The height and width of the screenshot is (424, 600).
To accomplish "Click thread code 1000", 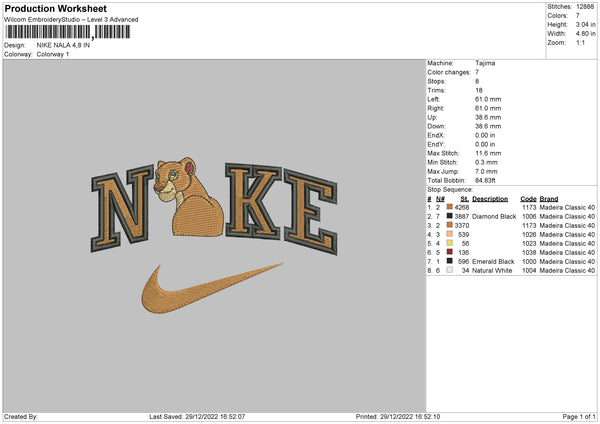I will coord(529,262).
